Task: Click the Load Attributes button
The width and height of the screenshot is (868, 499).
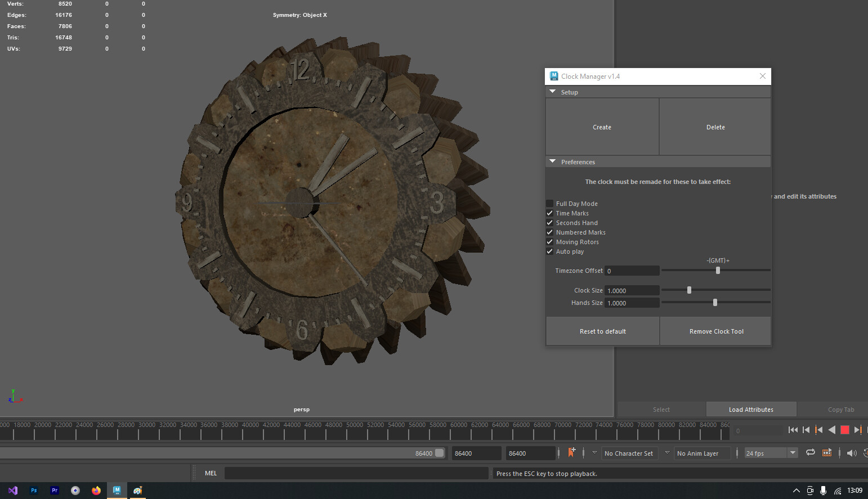Action: click(751, 410)
